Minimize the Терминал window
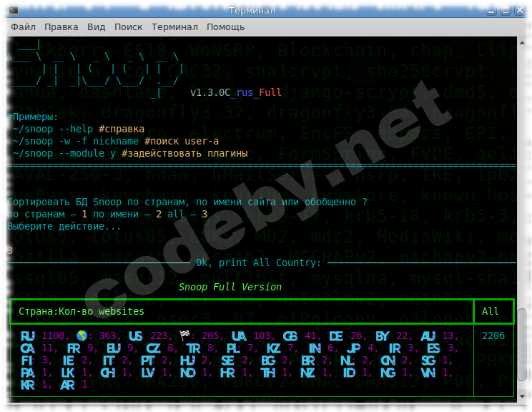Viewport: 532px width, 412px height. pyautogui.click(x=491, y=11)
